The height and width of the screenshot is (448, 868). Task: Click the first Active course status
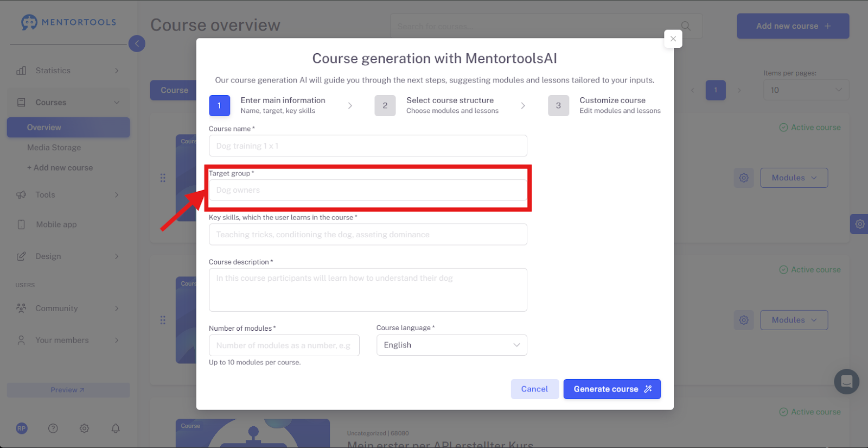[x=810, y=128]
